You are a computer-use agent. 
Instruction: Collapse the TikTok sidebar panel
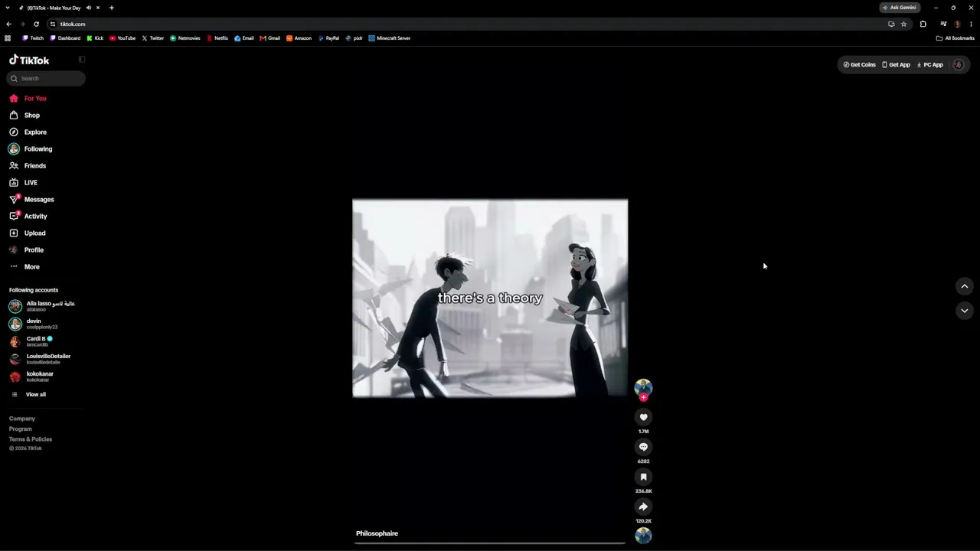click(x=82, y=60)
